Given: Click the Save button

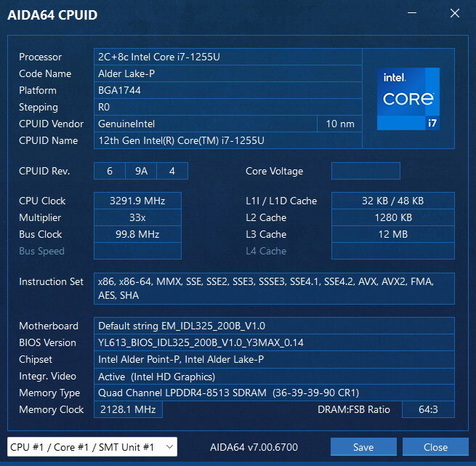Looking at the screenshot, I should 363,447.
